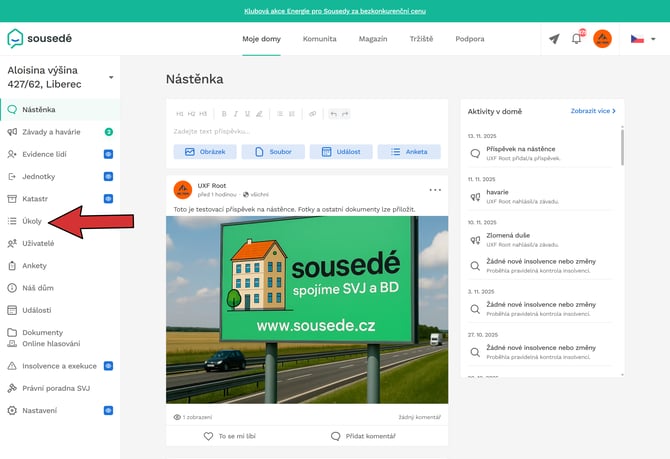
Task: Open the Czech flag language dropdown
Action: 644,39
